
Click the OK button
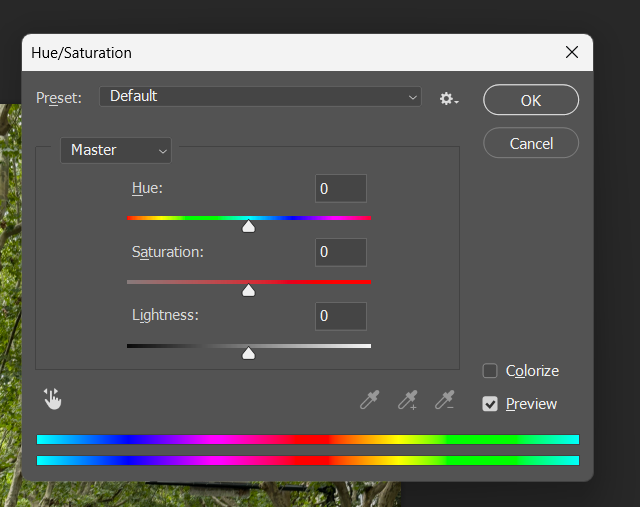coord(531,100)
